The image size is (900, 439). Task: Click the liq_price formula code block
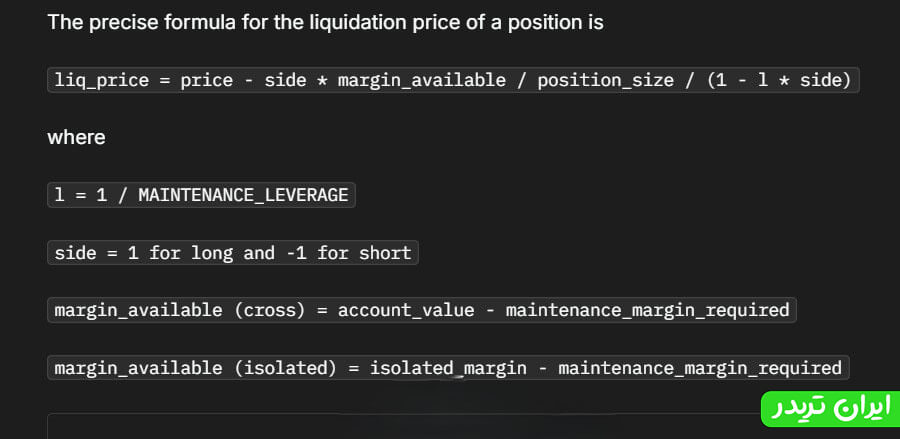pos(453,80)
